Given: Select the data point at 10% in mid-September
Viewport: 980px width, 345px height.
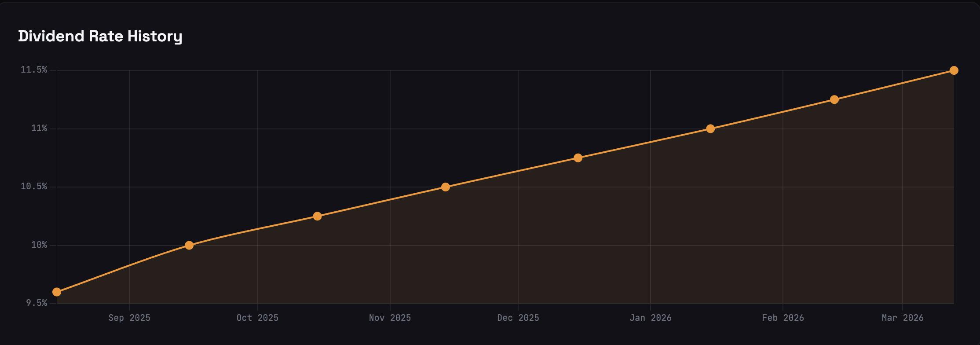Looking at the screenshot, I should click(x=189, y=245).
